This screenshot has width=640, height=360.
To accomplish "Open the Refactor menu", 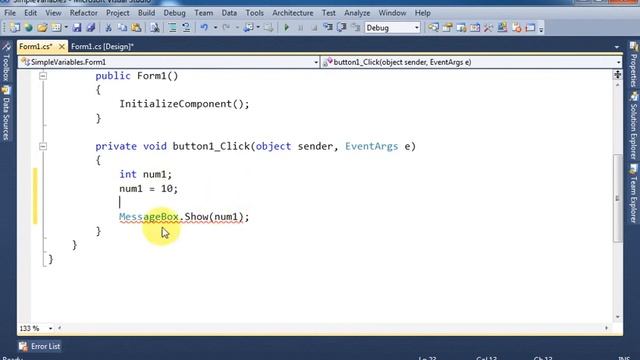I will tap(83, 13).
